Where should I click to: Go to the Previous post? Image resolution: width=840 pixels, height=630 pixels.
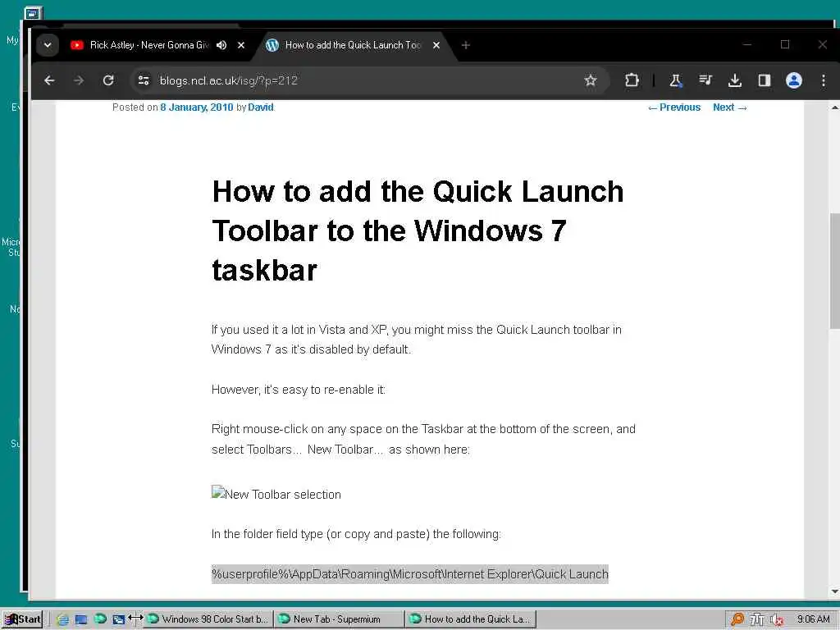(674, 107)
